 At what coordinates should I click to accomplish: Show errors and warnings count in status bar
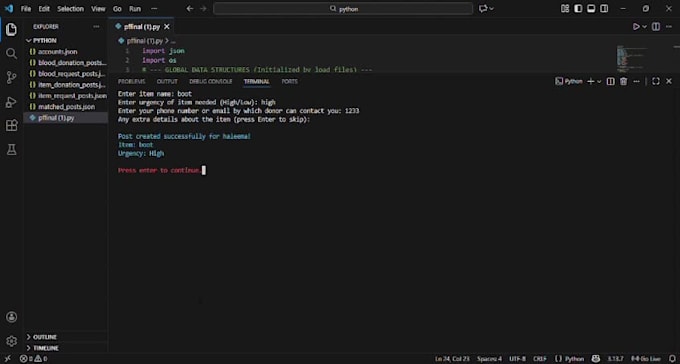pos(33,359)
